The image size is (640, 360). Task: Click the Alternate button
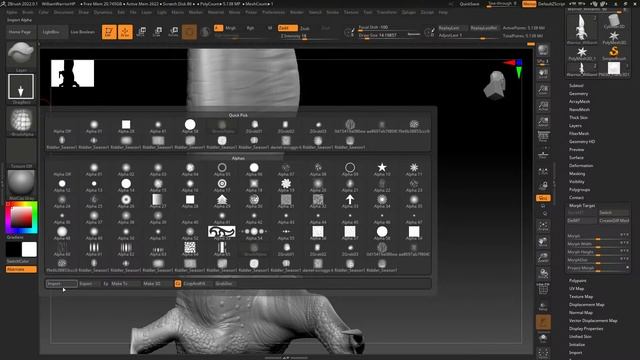click(x=21, y=269)
